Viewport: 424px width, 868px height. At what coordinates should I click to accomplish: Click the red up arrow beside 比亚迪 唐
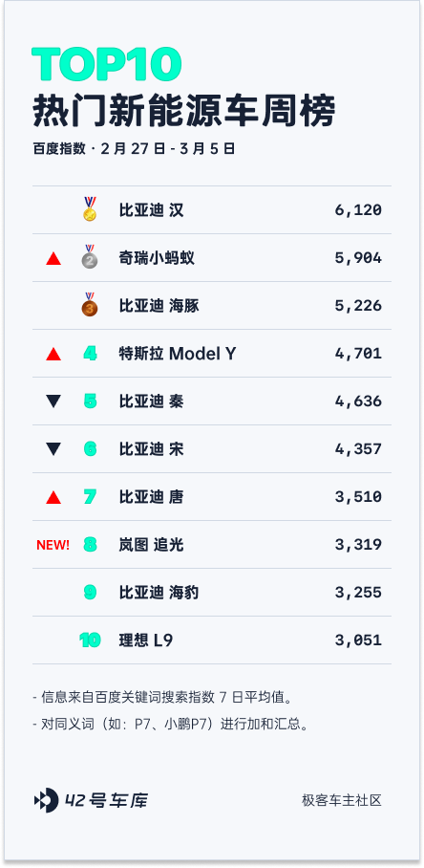pyautogui.click(x=53, y=497)
